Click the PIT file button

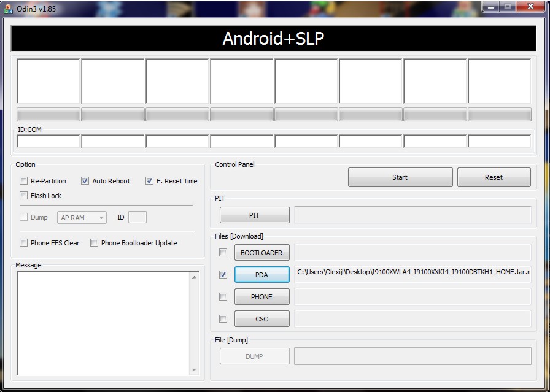pyautogui.click(x=255, y=215)
